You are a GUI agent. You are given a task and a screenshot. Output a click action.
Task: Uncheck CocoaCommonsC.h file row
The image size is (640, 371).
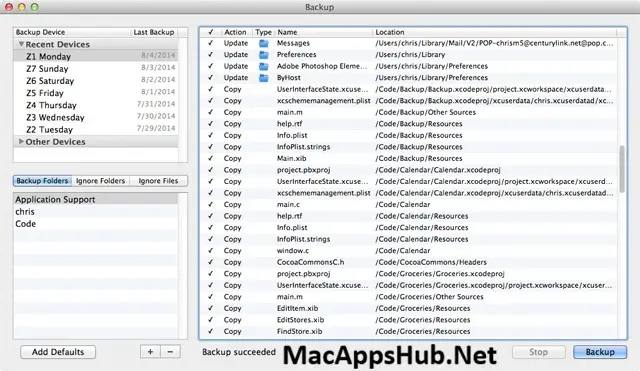pyautogui.click(x=211, y=262)
